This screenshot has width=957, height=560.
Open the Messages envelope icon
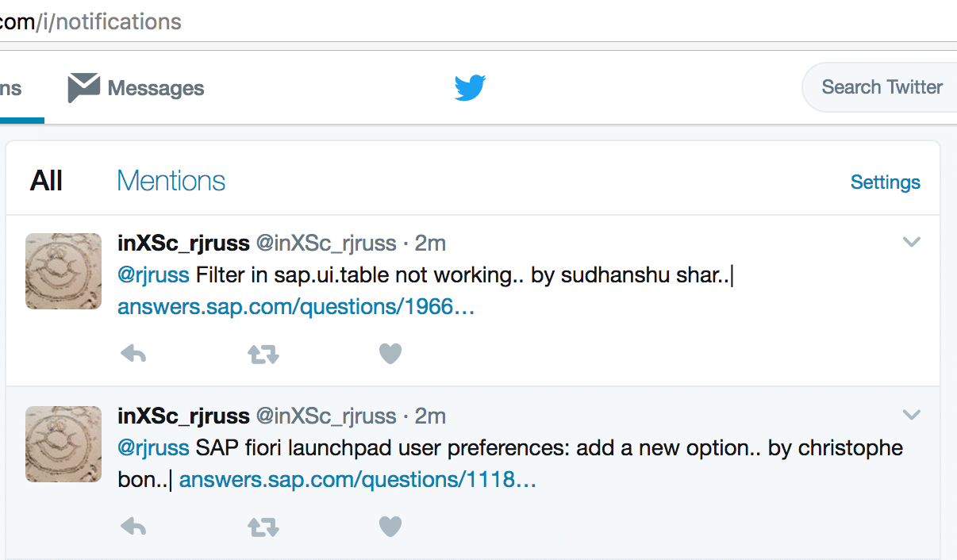pyautogui.click(x=83, y=87)
